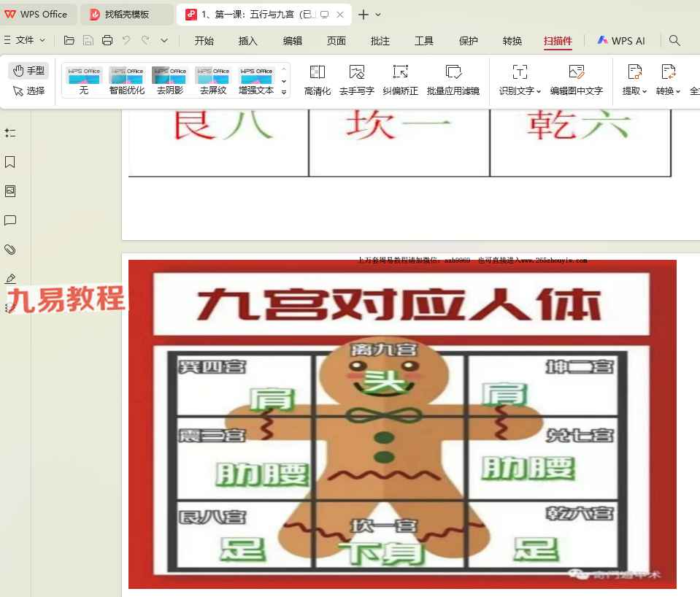Image resolution: width=700 pixels, height=597 pixels.
Task: Switch to the 找稻壳模板 tab
Action: (126, 15)
